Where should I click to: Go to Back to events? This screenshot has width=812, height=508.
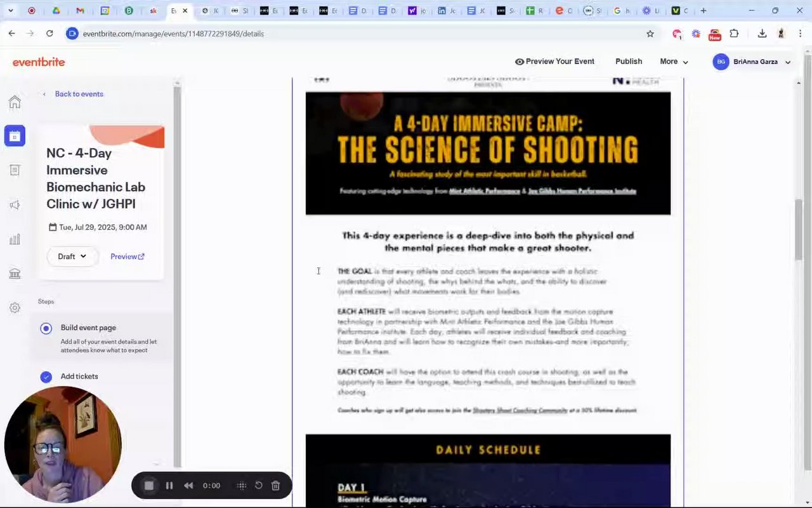pyautogui.click(x=79, y=94)
